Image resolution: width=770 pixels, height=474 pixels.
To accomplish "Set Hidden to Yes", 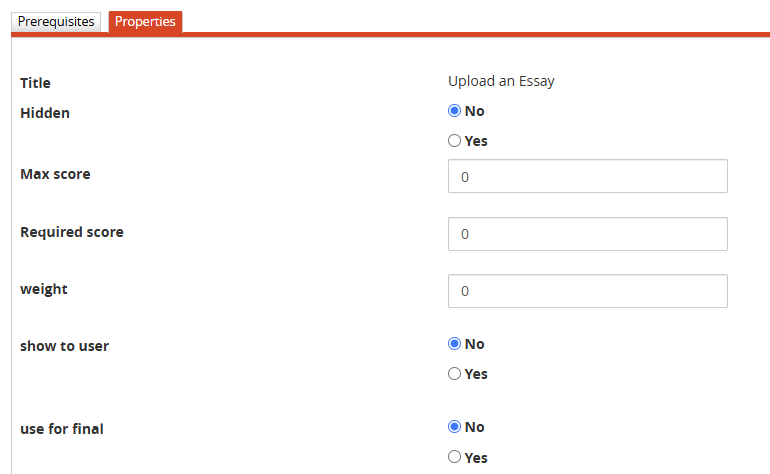I will [x=454, y=141].
